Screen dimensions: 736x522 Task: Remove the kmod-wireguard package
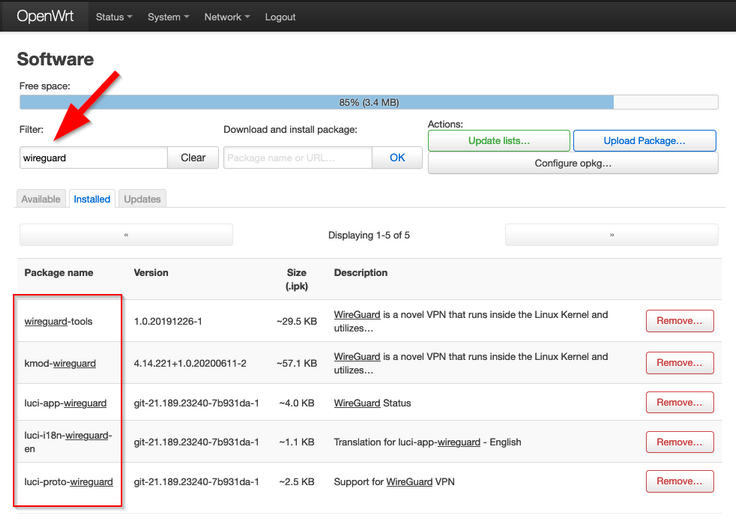[679, 363]
